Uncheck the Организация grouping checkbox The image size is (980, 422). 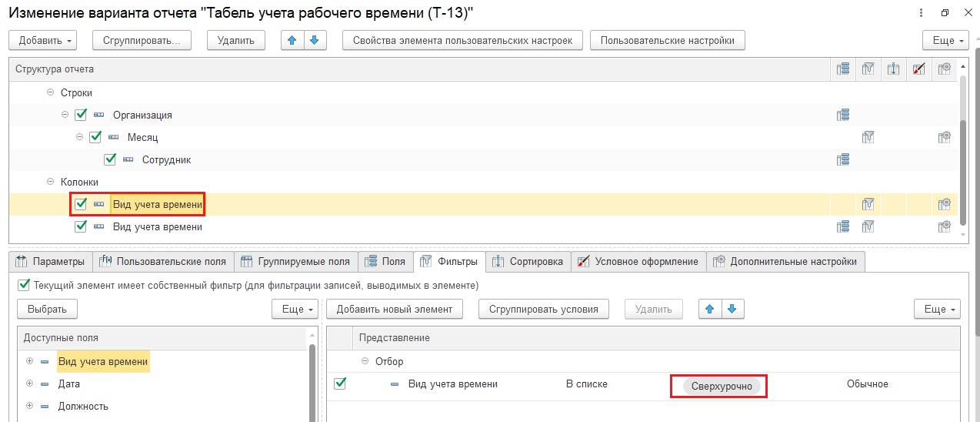pyautogui.click(x=81, y=115)
